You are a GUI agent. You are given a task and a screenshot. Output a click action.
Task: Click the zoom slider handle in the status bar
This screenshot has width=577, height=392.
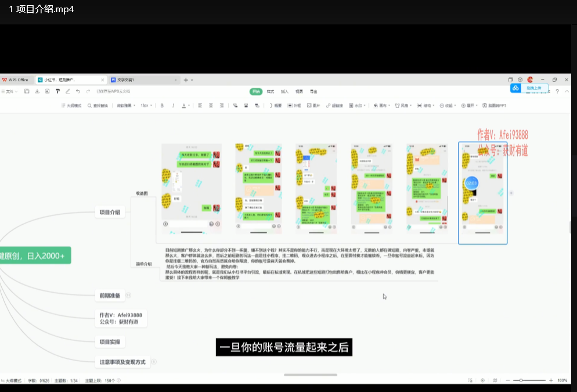point(521,380)
